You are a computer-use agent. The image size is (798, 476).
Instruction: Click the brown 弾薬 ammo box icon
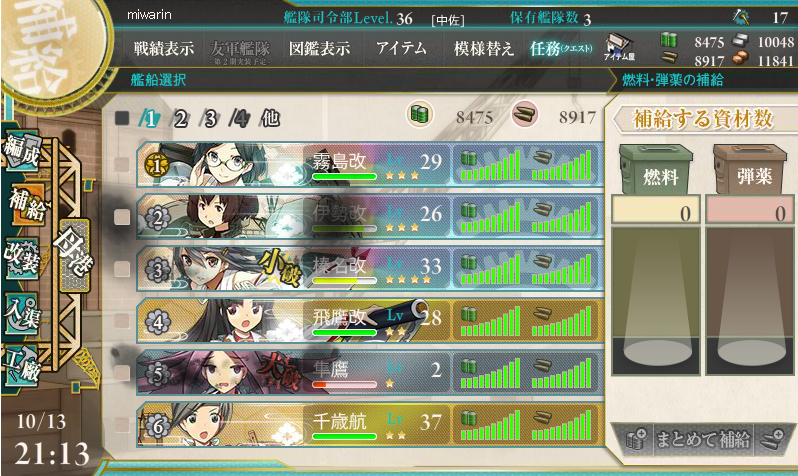(750, 169)
